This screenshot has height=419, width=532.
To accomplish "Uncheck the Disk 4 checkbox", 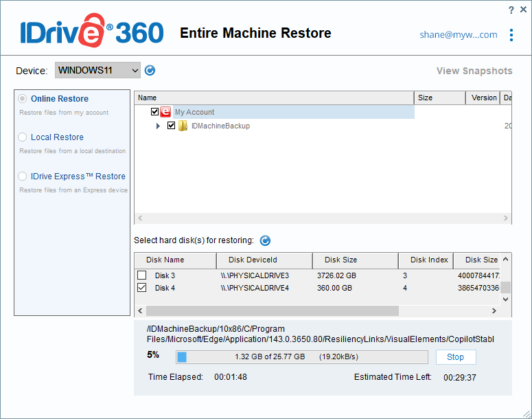I will click(x=142, y=288).
